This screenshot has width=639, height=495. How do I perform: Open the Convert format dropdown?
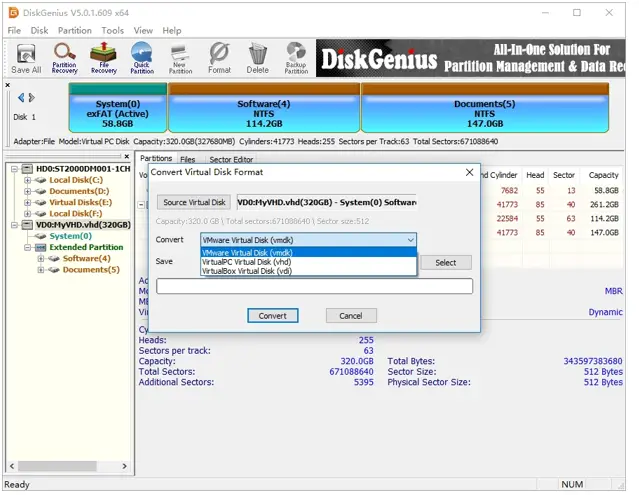click(x=308, y=240)
